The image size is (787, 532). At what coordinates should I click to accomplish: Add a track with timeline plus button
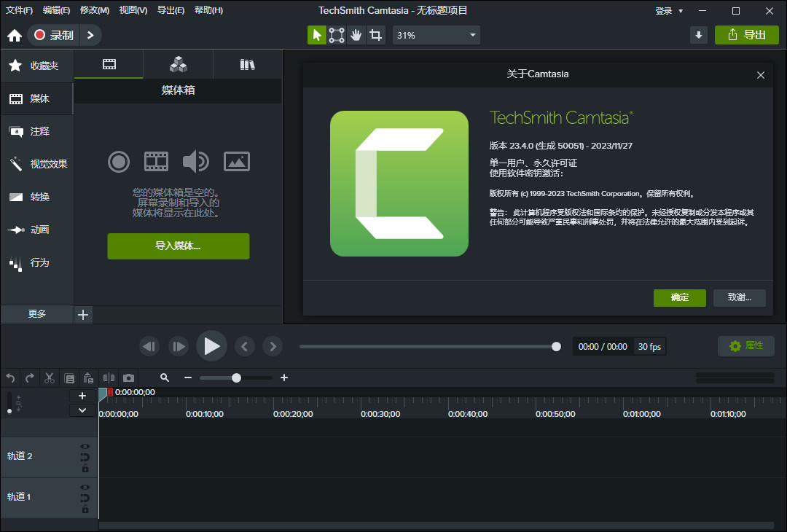82,396
